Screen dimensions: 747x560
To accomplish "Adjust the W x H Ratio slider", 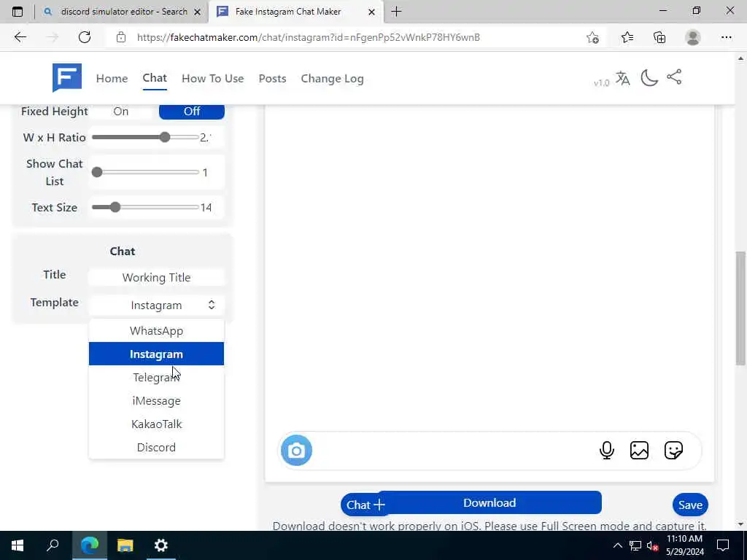I will point(146,138).
